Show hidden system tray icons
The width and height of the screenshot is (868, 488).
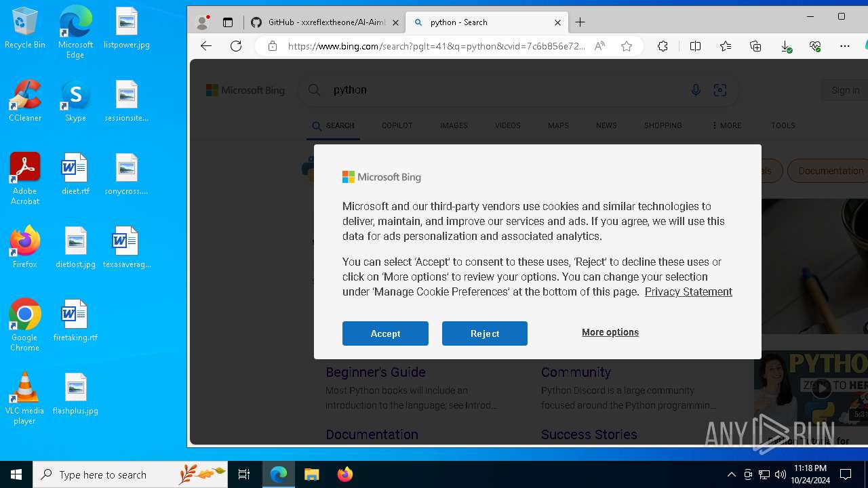coord(731,474)
